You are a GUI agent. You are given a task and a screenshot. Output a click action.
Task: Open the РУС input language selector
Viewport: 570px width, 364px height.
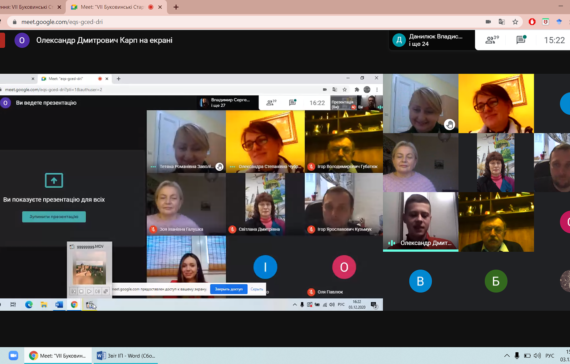pyautogui.click(x=550, y=356)
